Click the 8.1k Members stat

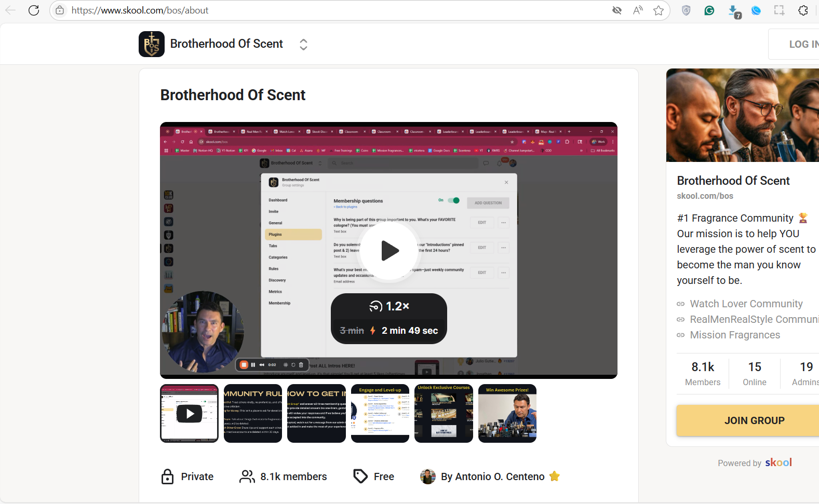tap(703, 374)
